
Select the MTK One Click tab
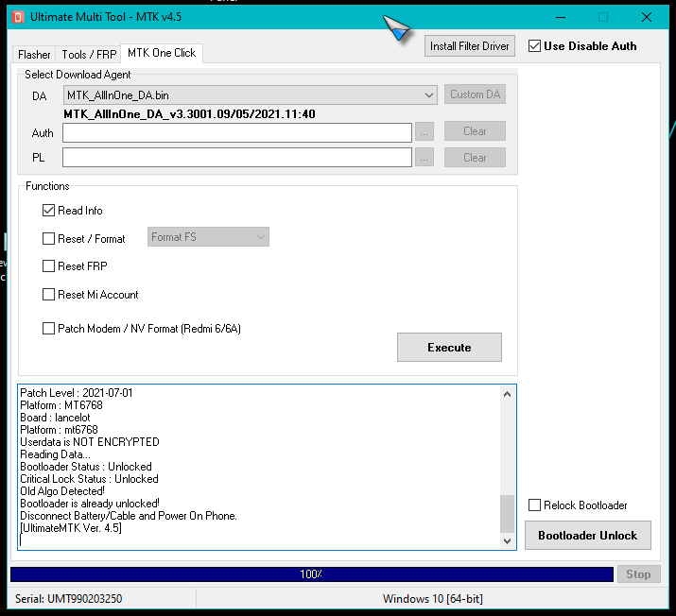tap(162, 53)
